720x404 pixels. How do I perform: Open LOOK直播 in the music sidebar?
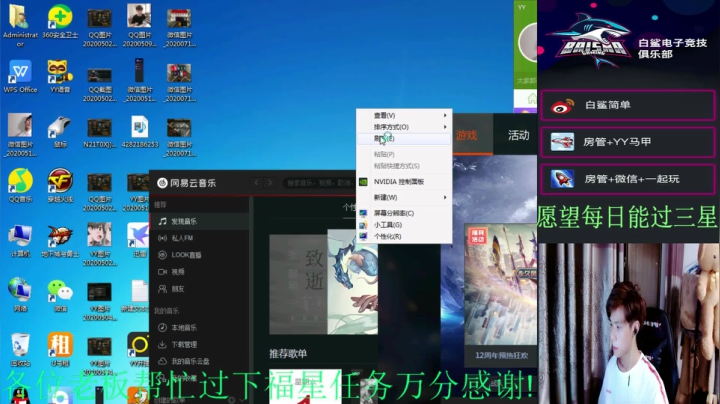199,255
